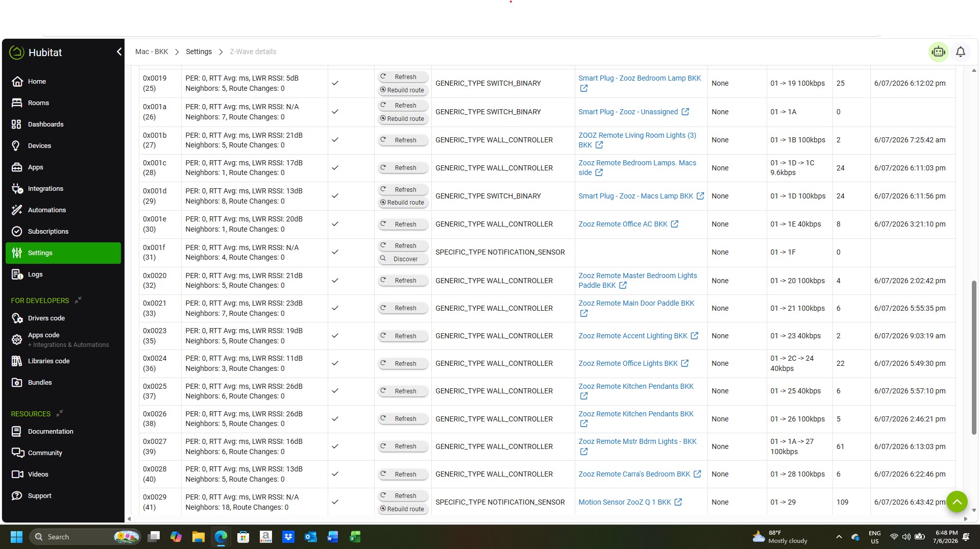Click the Windows taskbar search box
Screen dimensions: 980x549
point(85,537)
